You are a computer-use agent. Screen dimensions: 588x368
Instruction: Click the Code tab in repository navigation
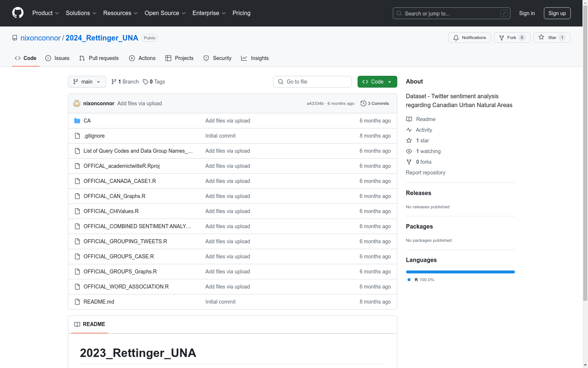pos(26,58)
